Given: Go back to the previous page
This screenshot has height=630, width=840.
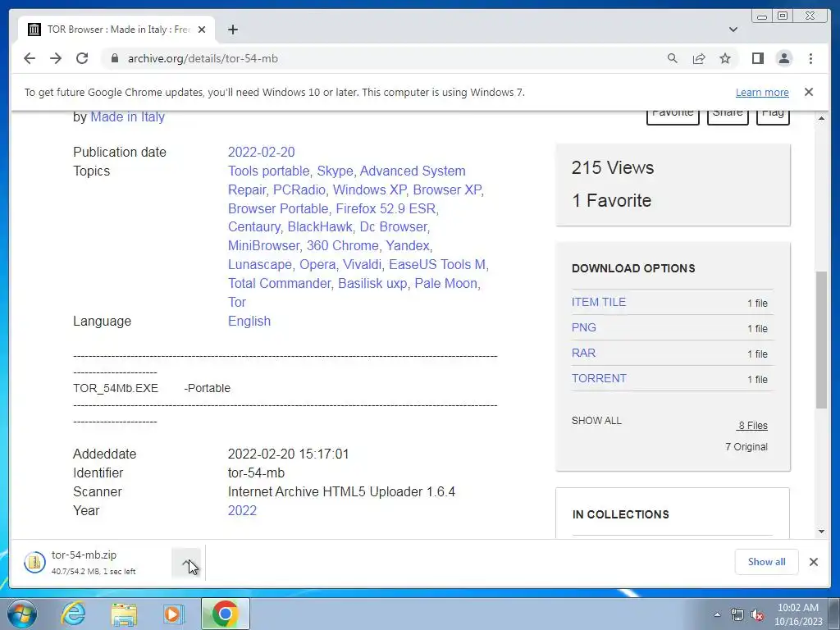Looking at the screenshot, I should (30, 58).
